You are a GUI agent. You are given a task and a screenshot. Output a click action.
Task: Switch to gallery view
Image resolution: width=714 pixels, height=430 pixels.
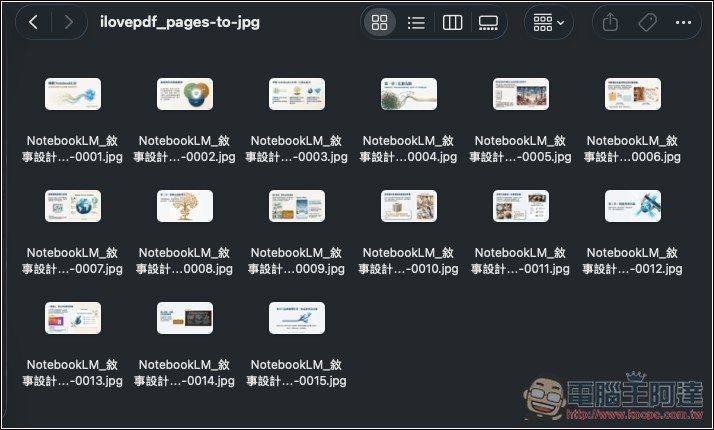point(488,22)
